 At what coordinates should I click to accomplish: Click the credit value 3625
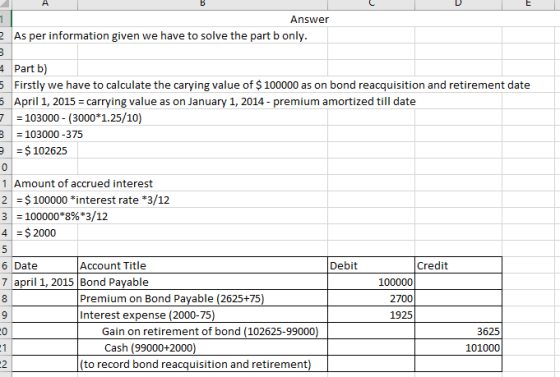(x=458, y=331)
